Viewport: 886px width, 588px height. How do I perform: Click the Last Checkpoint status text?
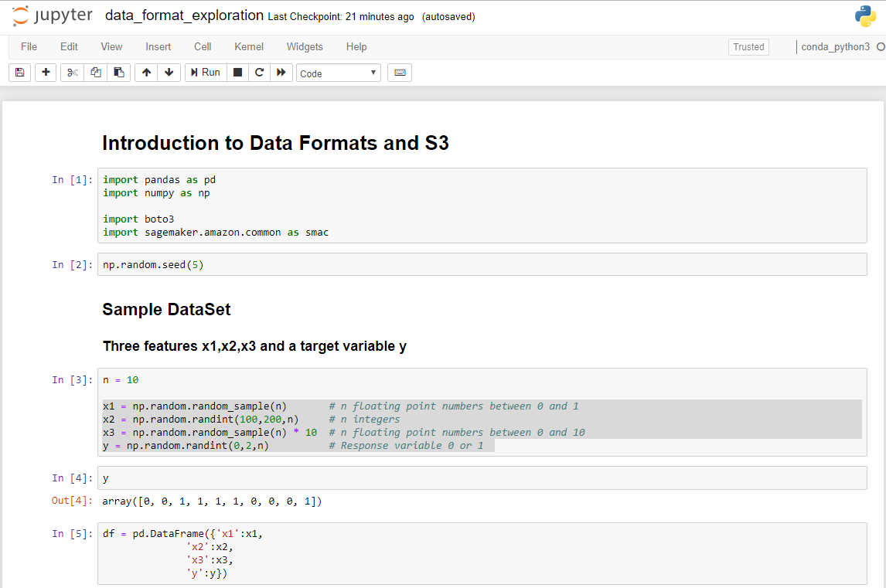(x=341, y=17)
